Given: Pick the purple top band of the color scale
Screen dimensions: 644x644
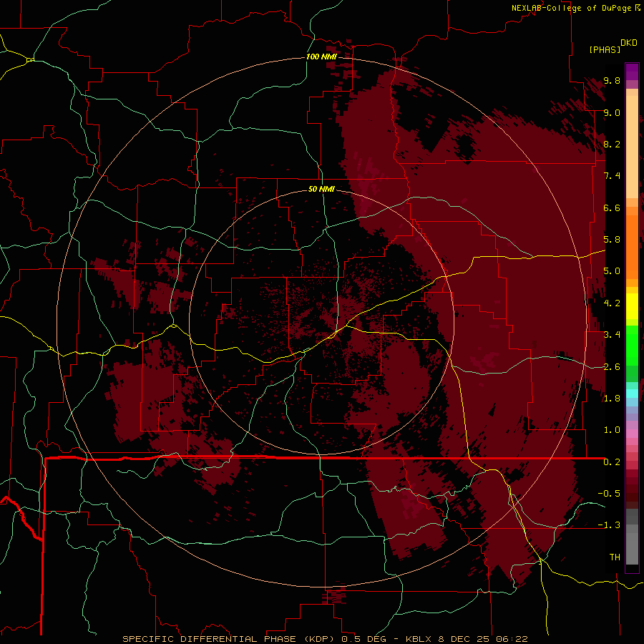Looking at the screenshot, I should coord(632,72).
